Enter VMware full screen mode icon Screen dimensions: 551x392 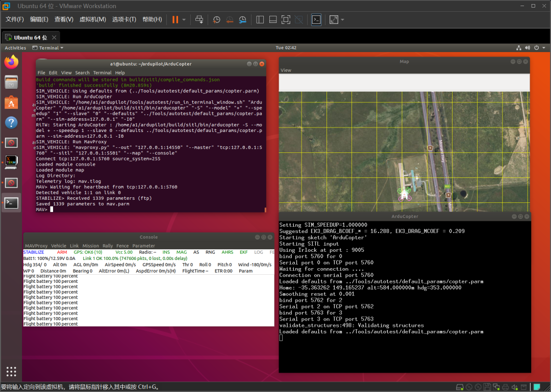pos(286,19)
